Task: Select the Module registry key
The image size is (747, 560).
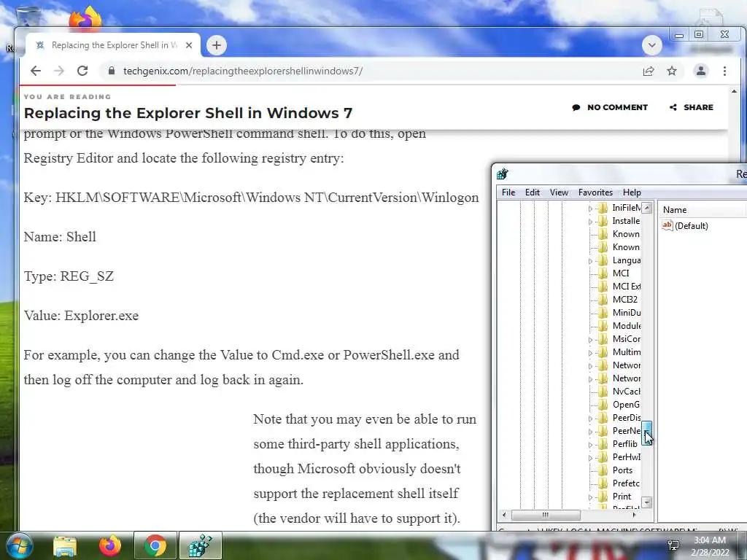Action: pos(627,326)
